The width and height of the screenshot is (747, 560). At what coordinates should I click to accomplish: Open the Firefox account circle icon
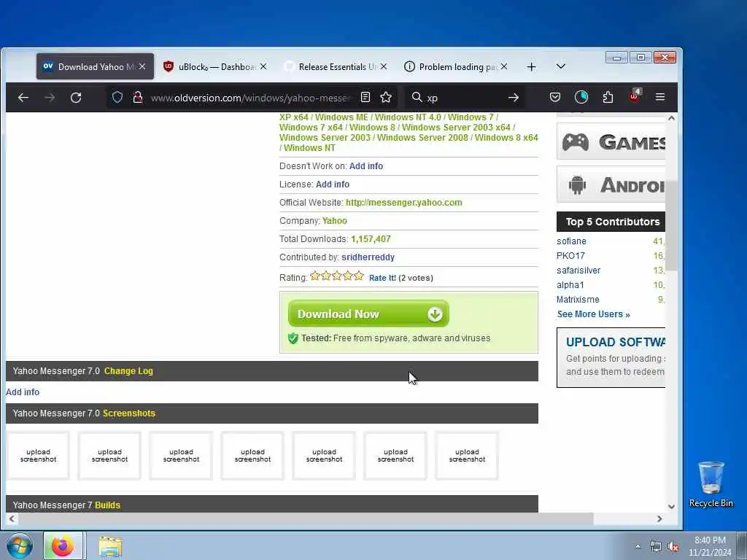[581, 97]
